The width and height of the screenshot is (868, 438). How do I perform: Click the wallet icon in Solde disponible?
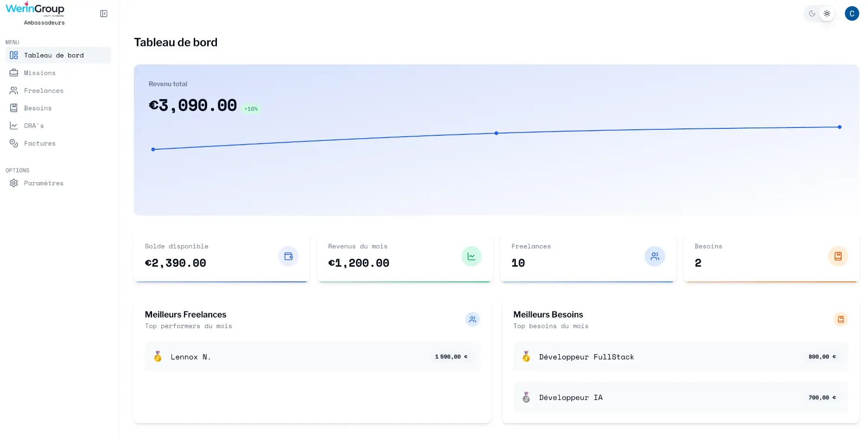[x=288, y=256]
